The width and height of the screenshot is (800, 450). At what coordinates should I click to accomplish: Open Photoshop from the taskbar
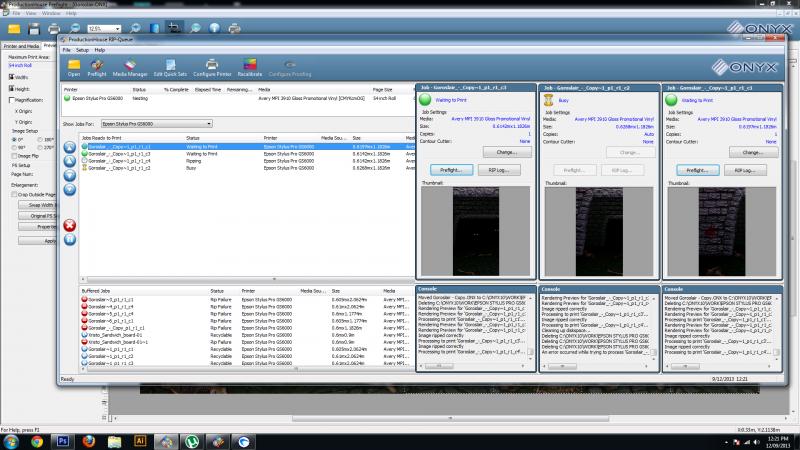tap(63, 441)
